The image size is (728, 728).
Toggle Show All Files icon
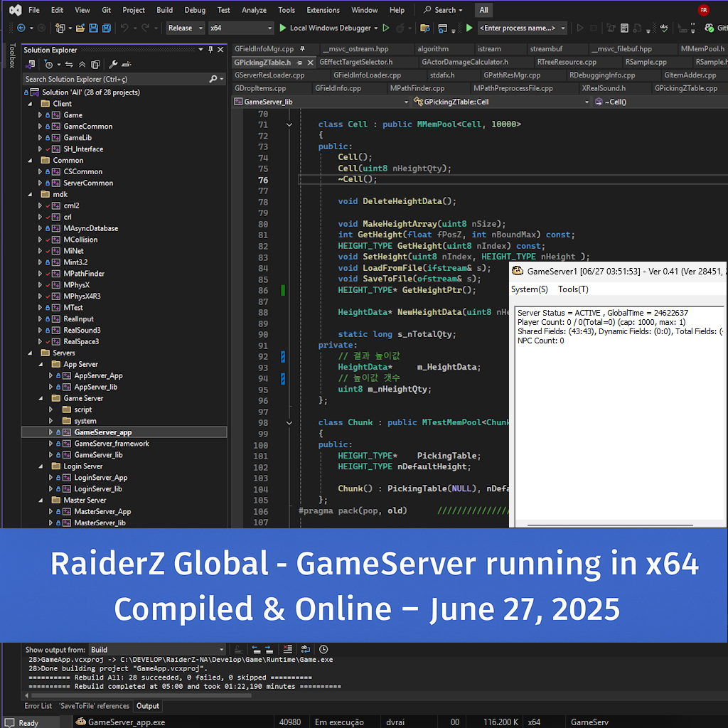click(95, 64)
